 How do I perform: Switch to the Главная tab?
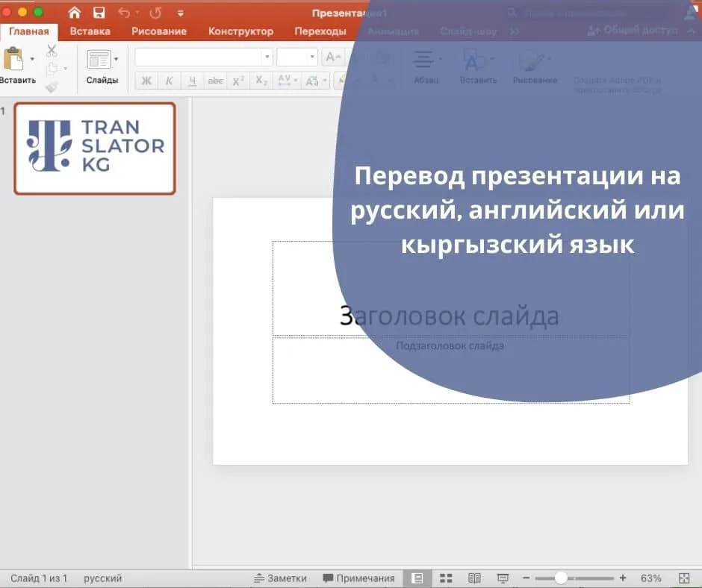click(x=29, y=31)
